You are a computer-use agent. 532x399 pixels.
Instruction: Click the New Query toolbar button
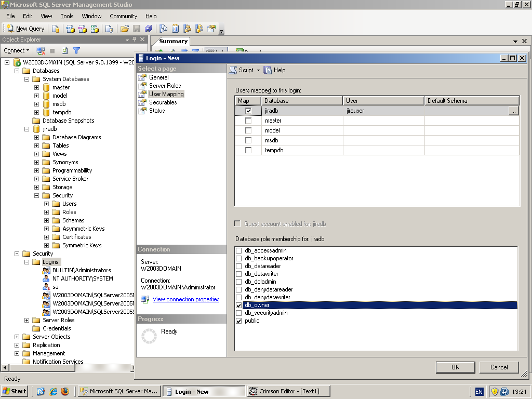pyautogui.click(x=25, y=29)
